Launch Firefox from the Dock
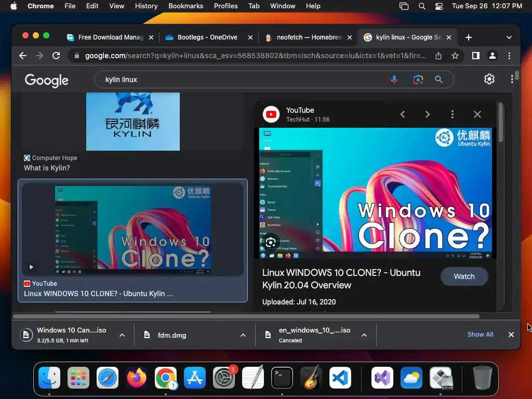This screenshot has width=532, height=399. pos(137,378)
